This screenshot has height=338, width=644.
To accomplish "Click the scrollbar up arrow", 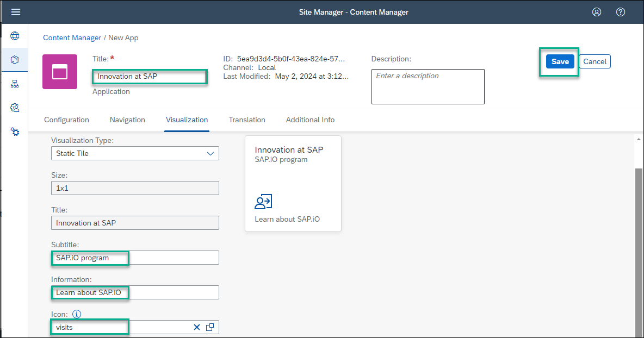I will (x=639, y=140).
